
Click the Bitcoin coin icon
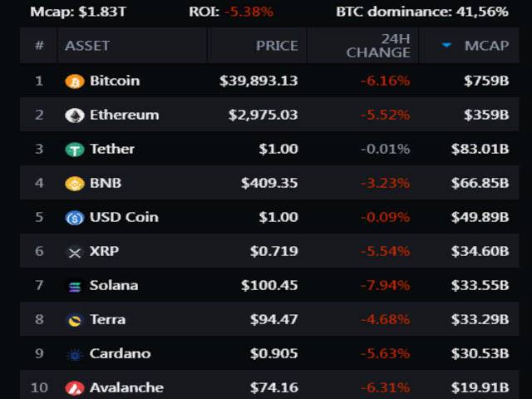[x=75, y=81]
